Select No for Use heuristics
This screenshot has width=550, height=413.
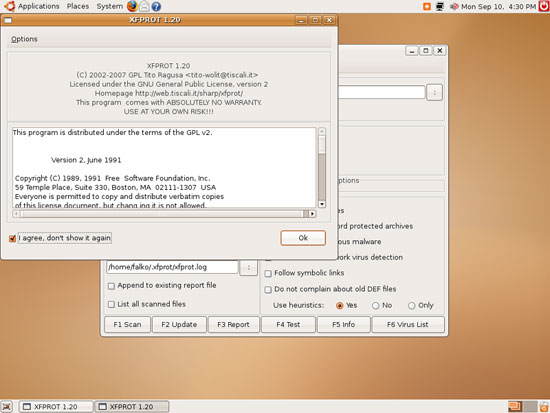(376, 306)
